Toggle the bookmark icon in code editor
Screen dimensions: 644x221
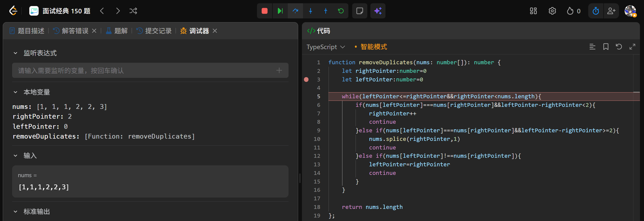(x=606, y=47)
